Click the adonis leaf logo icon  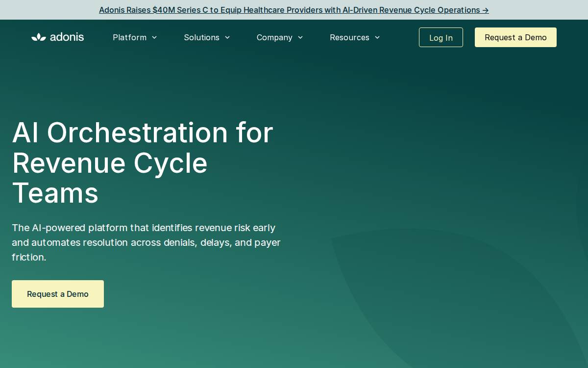coord(39,37)
